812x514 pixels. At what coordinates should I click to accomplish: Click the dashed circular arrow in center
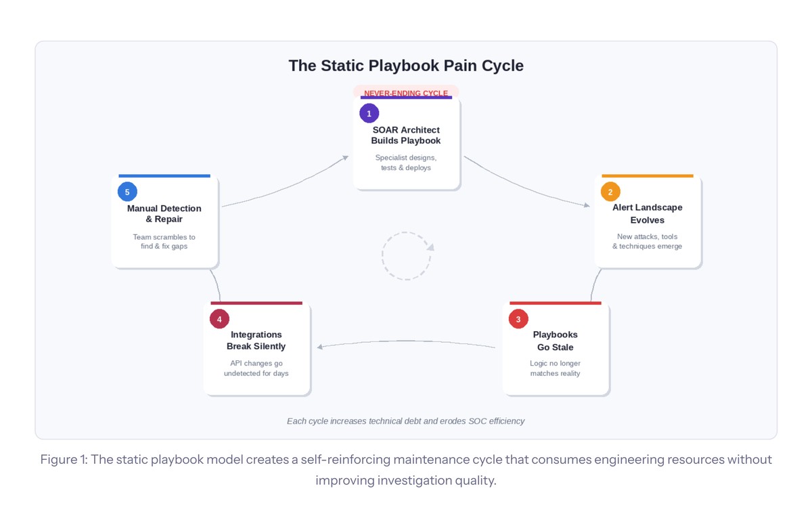pyautogui.click(x=406, y=256)
